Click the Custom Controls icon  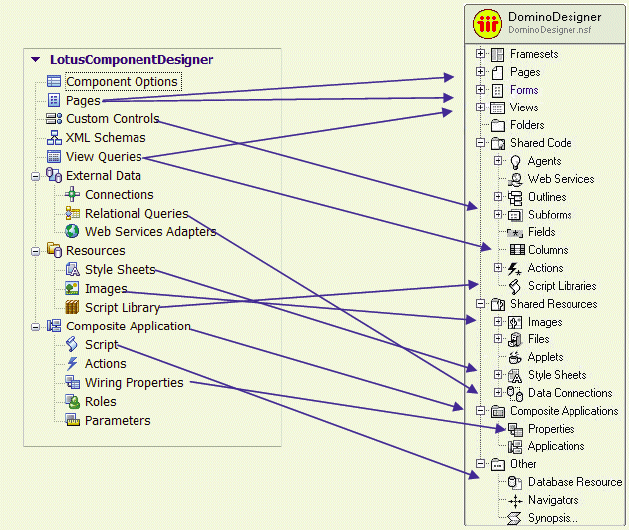(54, 118)
